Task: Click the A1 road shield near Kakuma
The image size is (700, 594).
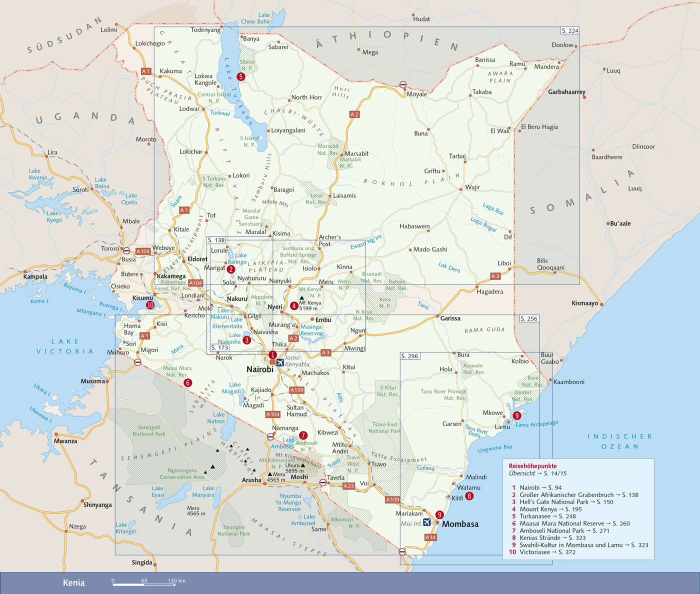Action: coord(146,71)
